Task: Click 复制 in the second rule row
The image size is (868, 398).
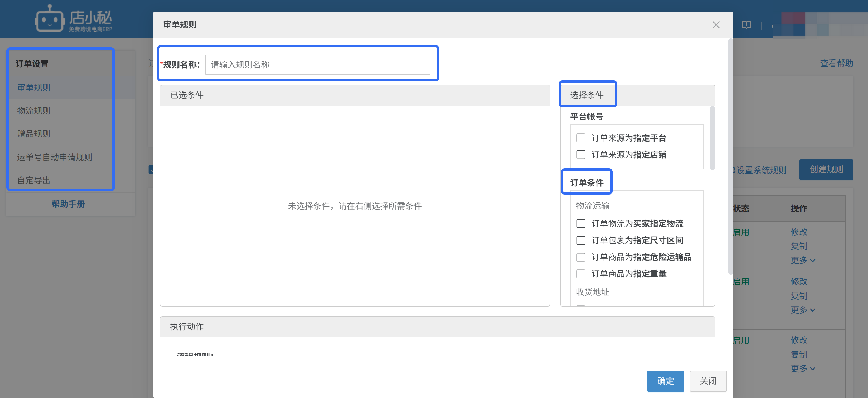Action: (x=799, y=296)
